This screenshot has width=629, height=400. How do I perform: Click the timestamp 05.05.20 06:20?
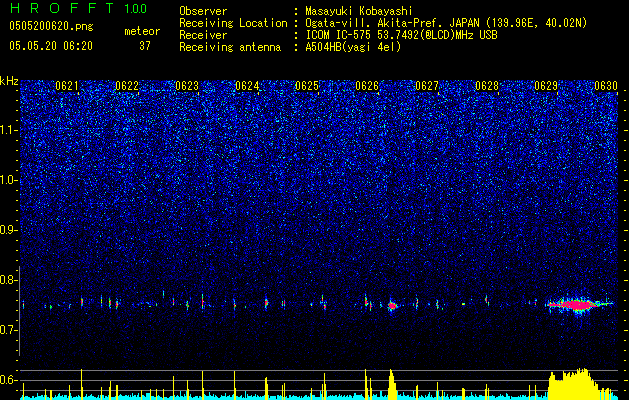pos(51,46)
